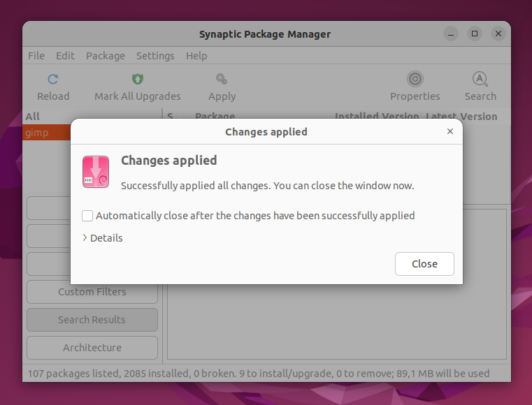532x405 pixels.
Task: Minimize the Synaptic window
Action: click(x=451, y=34)
